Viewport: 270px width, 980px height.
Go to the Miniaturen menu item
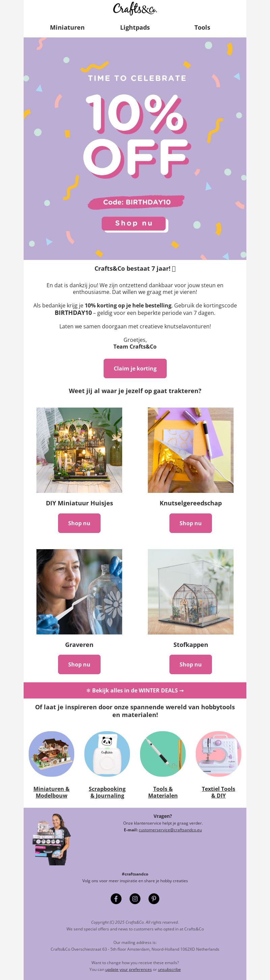67,27
